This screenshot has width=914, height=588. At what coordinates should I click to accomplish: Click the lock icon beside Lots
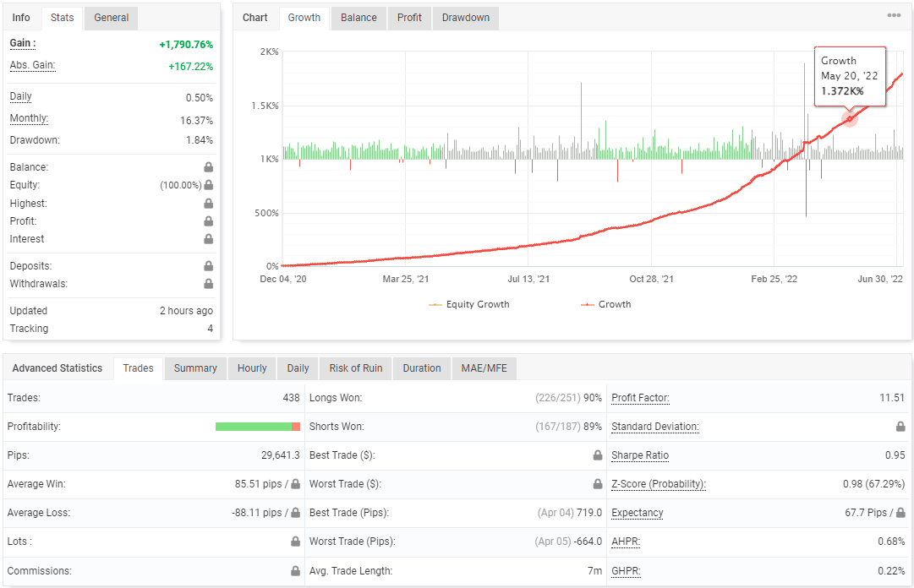(x=295, y=542)
